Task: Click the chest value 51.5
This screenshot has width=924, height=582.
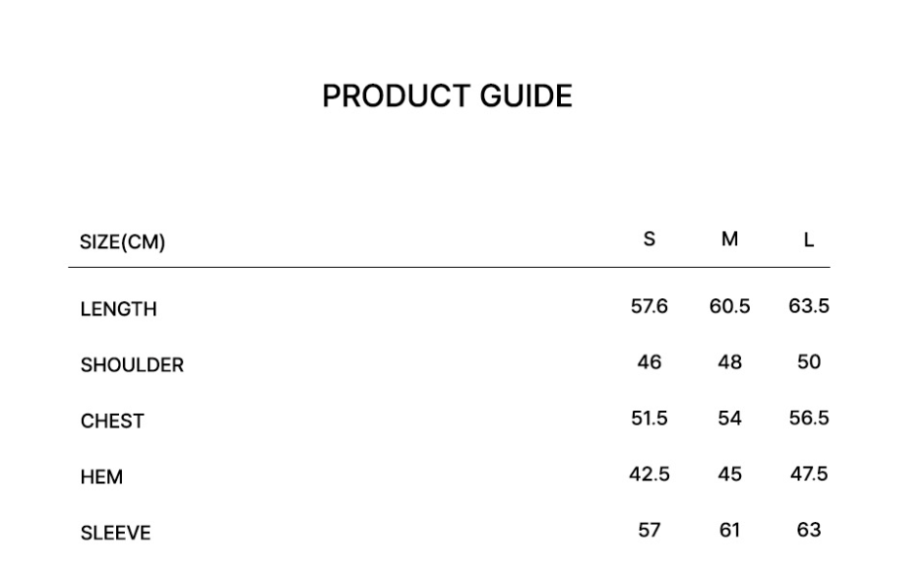Action: (x=649, y=419)
